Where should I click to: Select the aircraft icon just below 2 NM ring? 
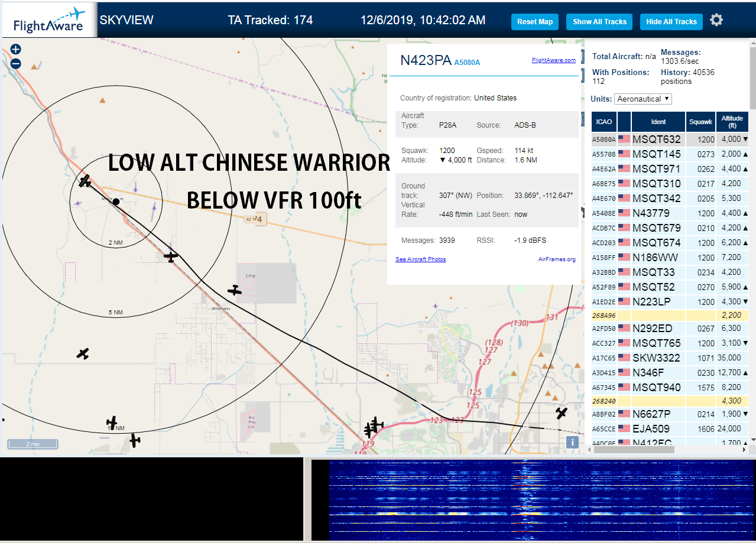171,257
